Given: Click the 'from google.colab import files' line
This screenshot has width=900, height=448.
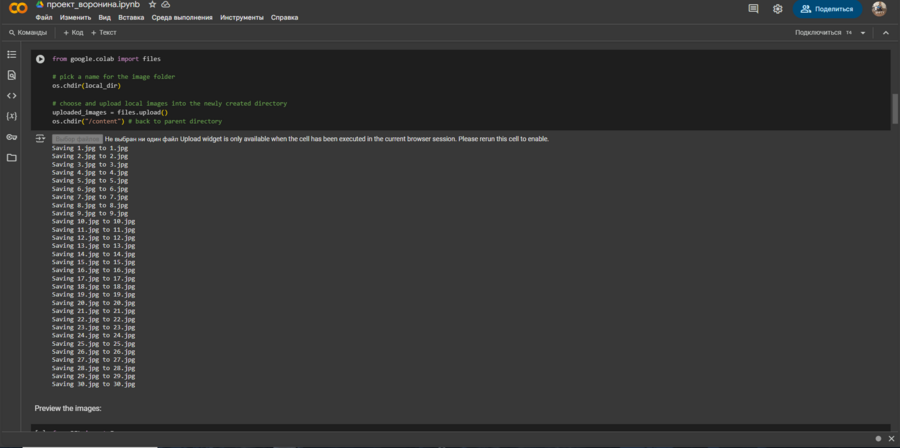Looking at the screenshot, I should click(107, 59).
